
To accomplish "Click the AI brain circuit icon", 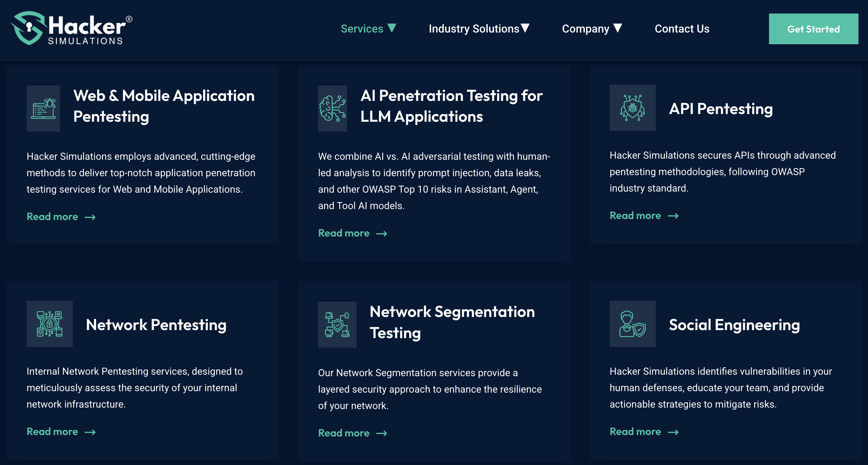I will point(332,108).
